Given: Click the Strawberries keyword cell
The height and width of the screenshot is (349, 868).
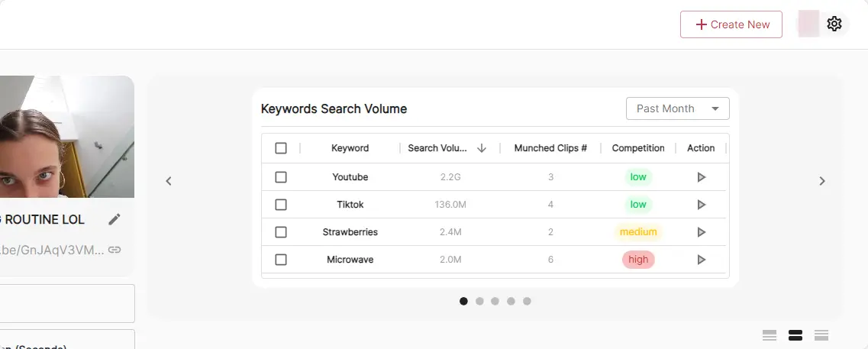Looking at the screenshot, I should click(350, 232).
